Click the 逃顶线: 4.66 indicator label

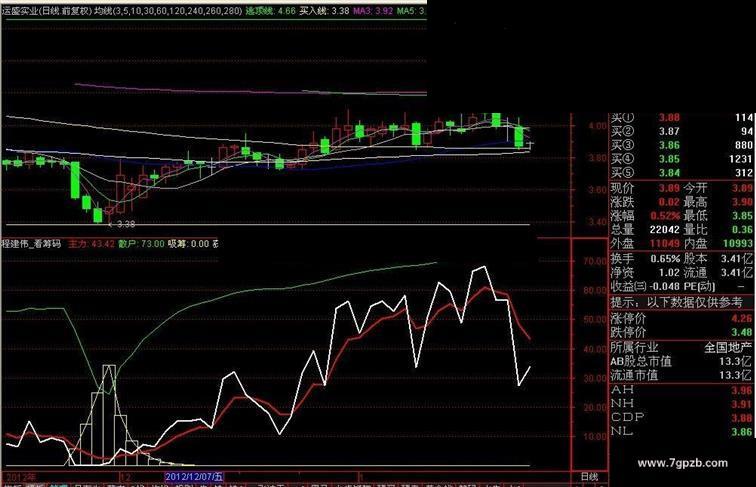270,10
